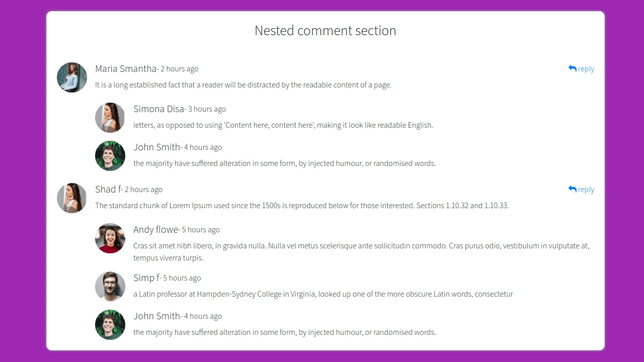Click Simp f's username
The height and width of the screenshot is (362, 644).
pos(145,278)
